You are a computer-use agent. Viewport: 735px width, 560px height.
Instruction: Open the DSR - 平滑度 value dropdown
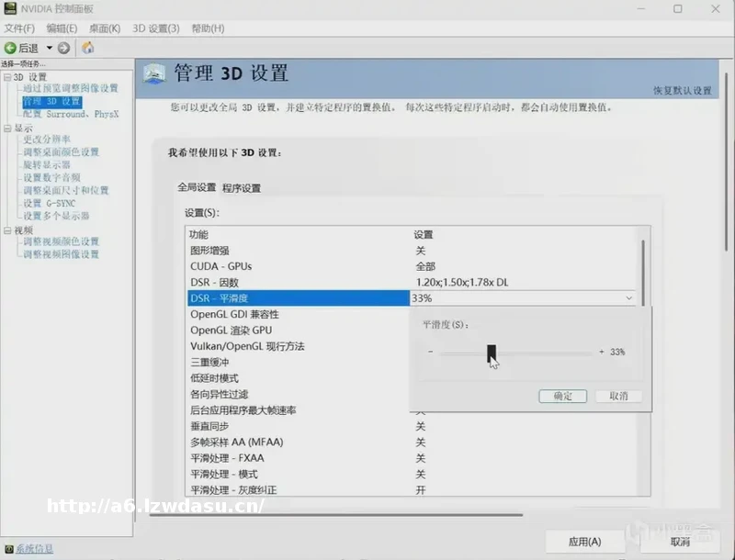pos(628,298)
